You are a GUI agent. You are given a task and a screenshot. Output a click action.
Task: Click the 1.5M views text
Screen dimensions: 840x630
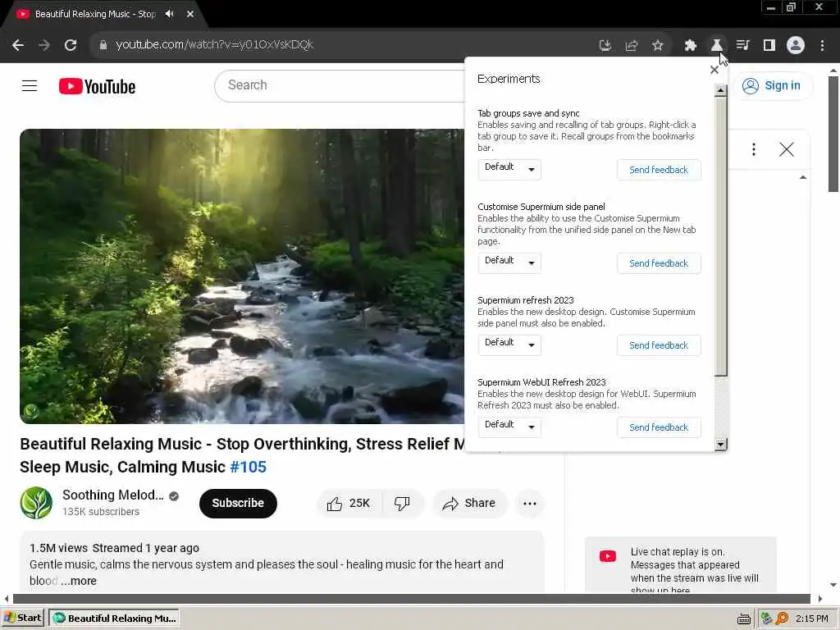58,548
